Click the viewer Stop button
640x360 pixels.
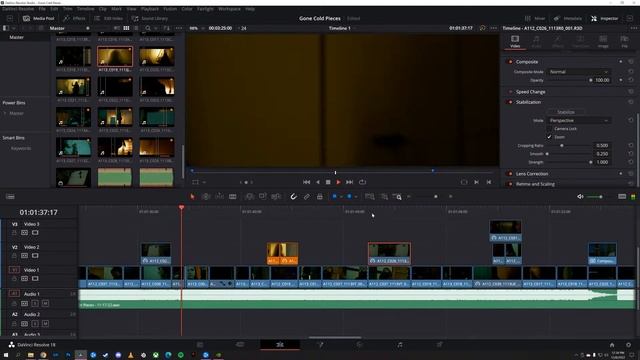[x=328, y=182]
